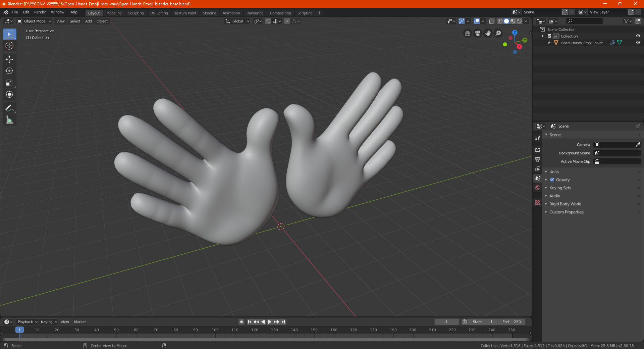Open Texture properties tab
Viewport: 644px width, 349px height.
538,202
